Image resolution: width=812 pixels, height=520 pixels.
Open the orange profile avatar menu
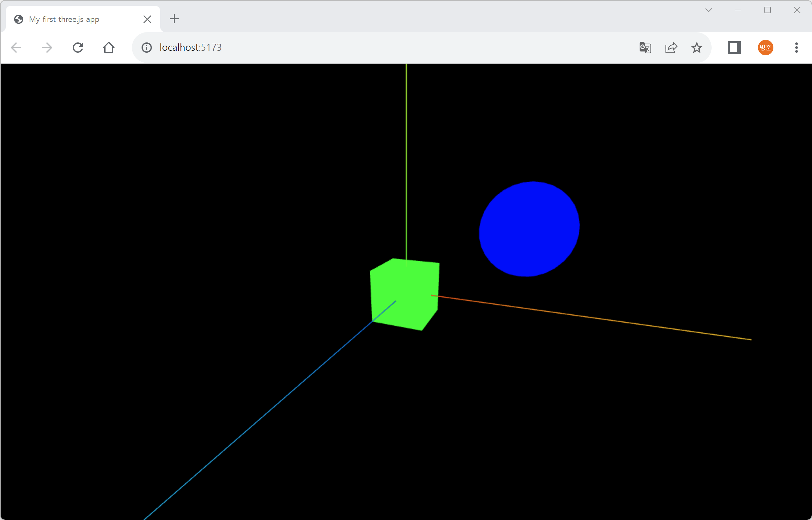[765, 48]
